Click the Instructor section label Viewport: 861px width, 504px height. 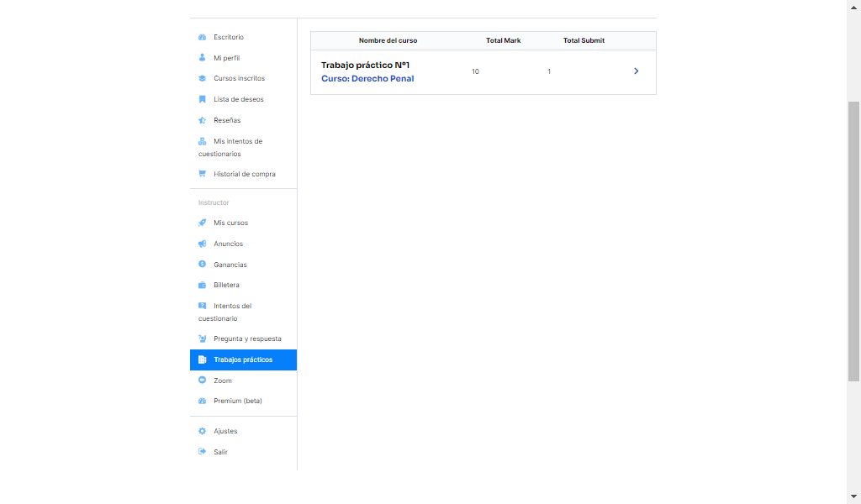(214, 202)
